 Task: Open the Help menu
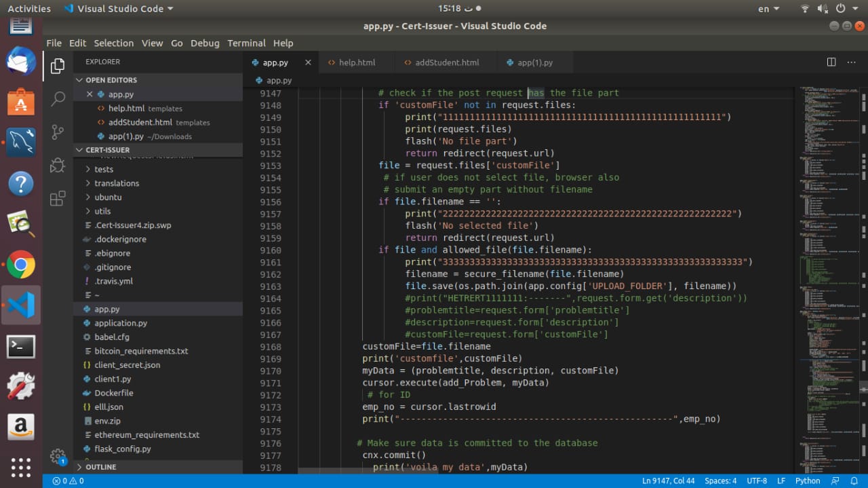283,43
